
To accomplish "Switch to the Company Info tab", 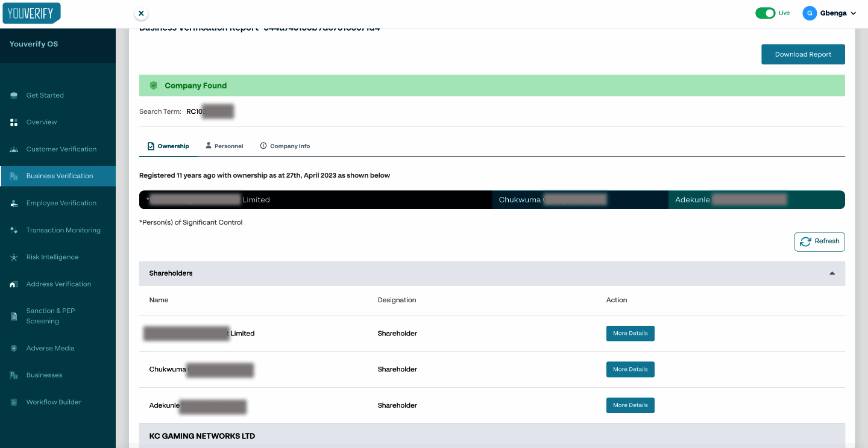I will (x=285, y=146).
